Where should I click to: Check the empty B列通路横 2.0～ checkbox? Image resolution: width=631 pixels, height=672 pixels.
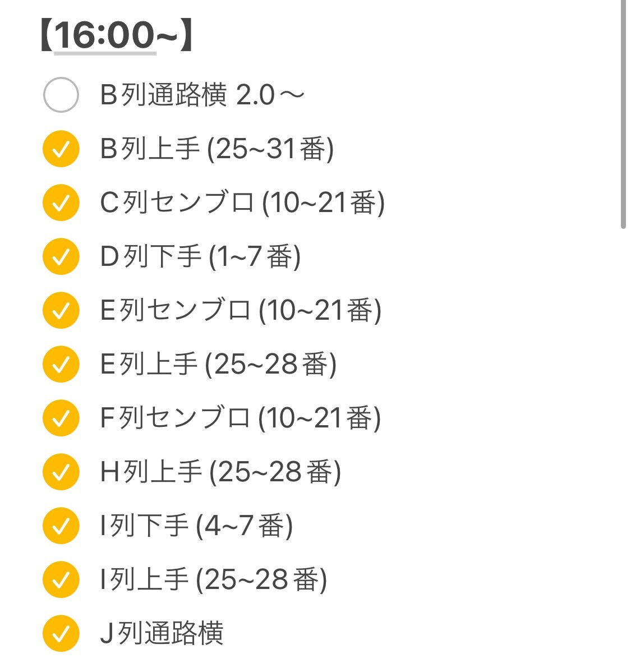coord(61,95)
